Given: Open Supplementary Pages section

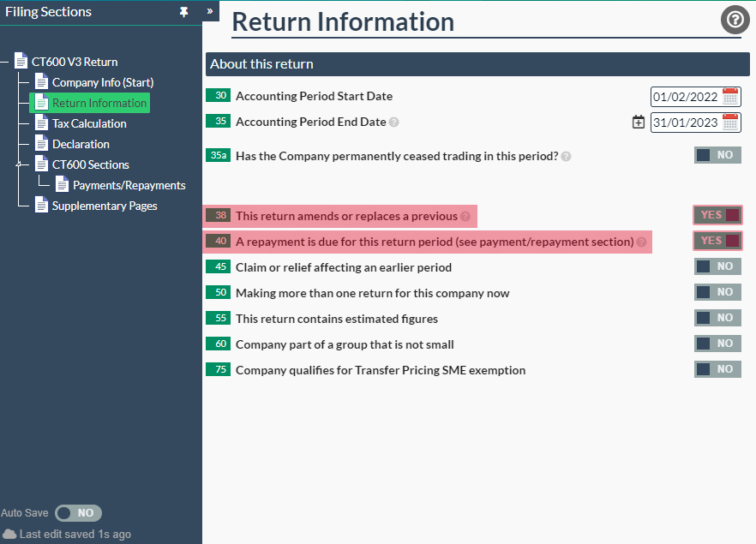Looking at the screenshot, I should [x=105, y=206].
